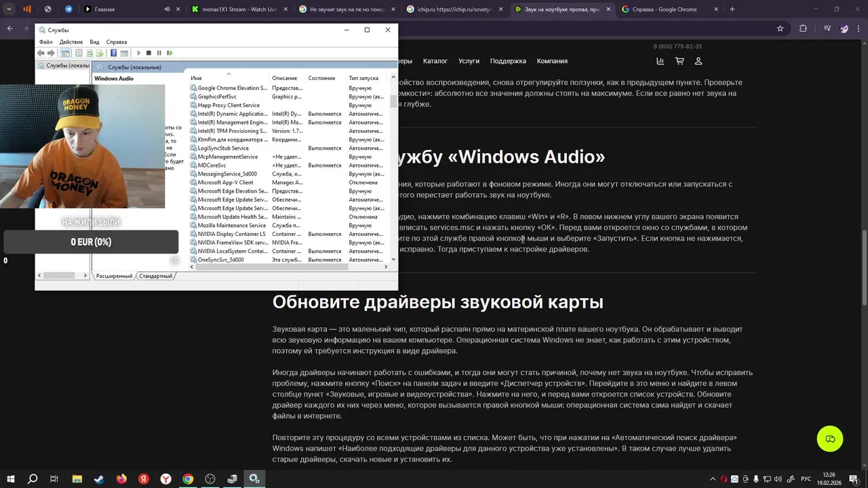
Task: Select the Intel(R) TPM Provisioning service row
Action: pyautogui.click(x=288, y=131)
